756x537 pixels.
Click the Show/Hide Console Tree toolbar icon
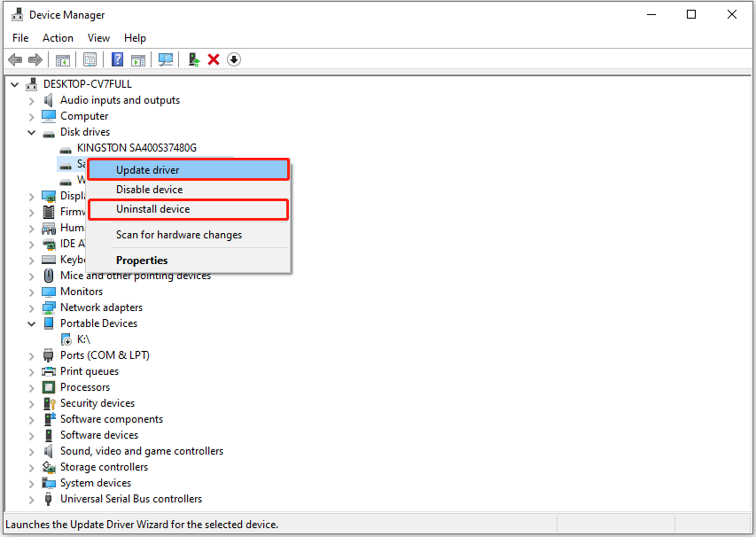click(62, 59)
